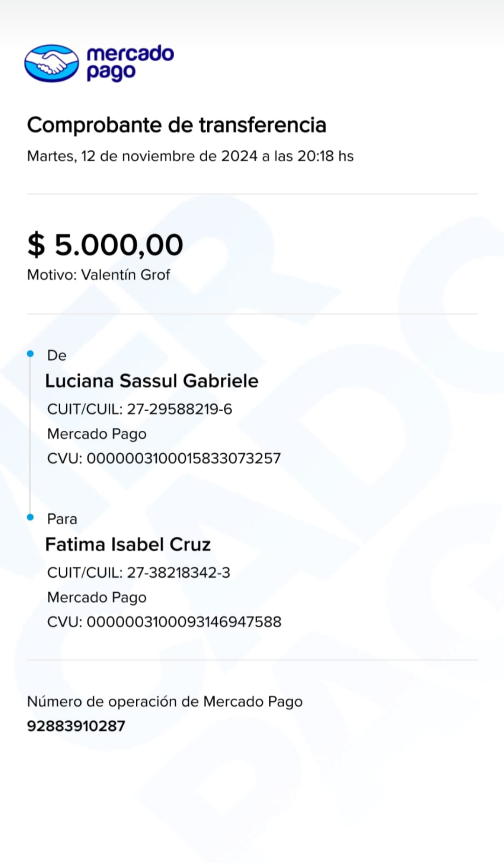
Task: Select the sender CVU ending in 3257
Action: (x=164, y=458)
